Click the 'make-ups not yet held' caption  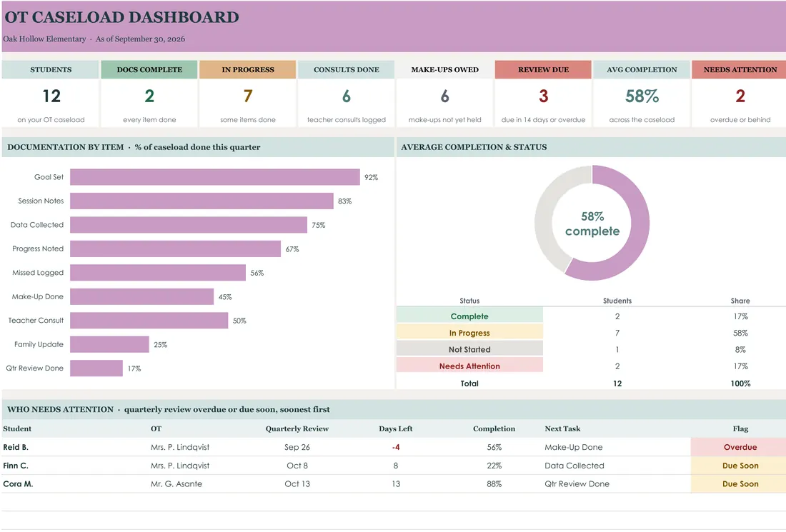tap(444, 120)
